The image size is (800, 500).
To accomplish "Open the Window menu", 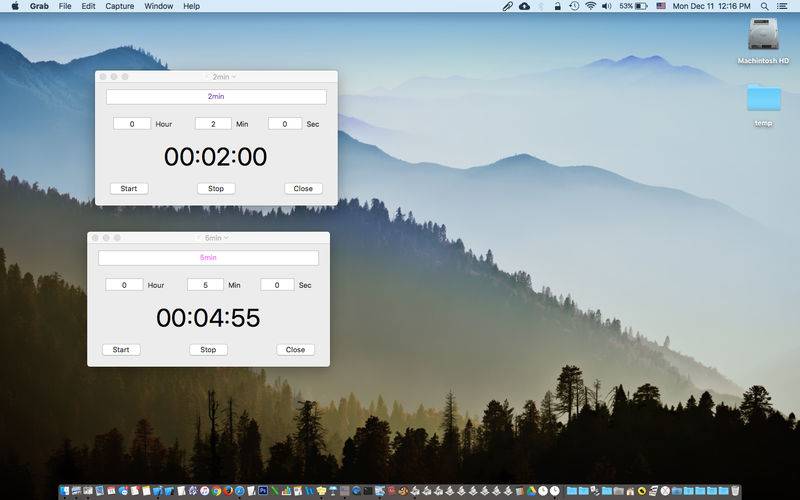I will (159, 6).
